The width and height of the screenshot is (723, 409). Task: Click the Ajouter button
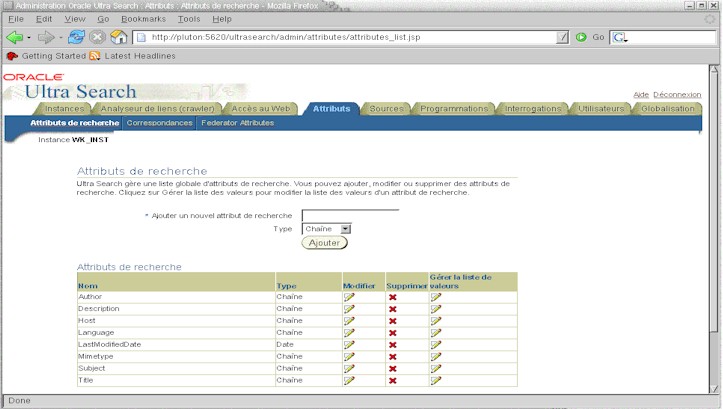pyautogui.click(x=325, y=243)
